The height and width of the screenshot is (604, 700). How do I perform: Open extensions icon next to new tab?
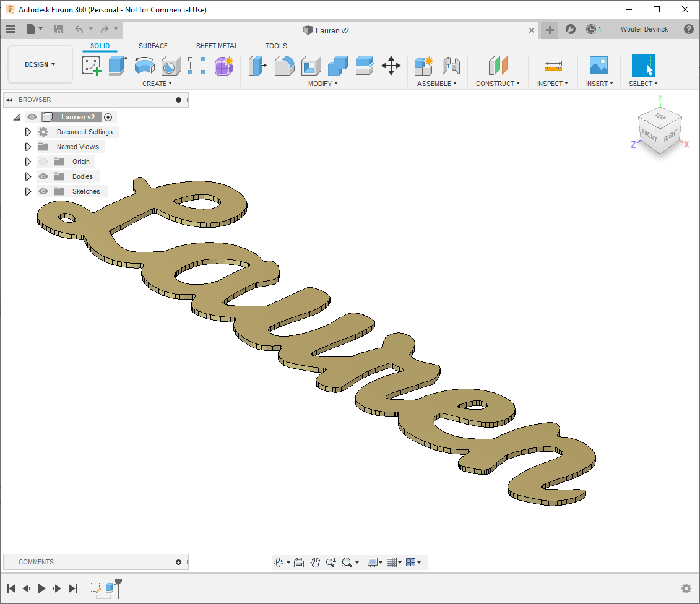[x=571, y=29]
